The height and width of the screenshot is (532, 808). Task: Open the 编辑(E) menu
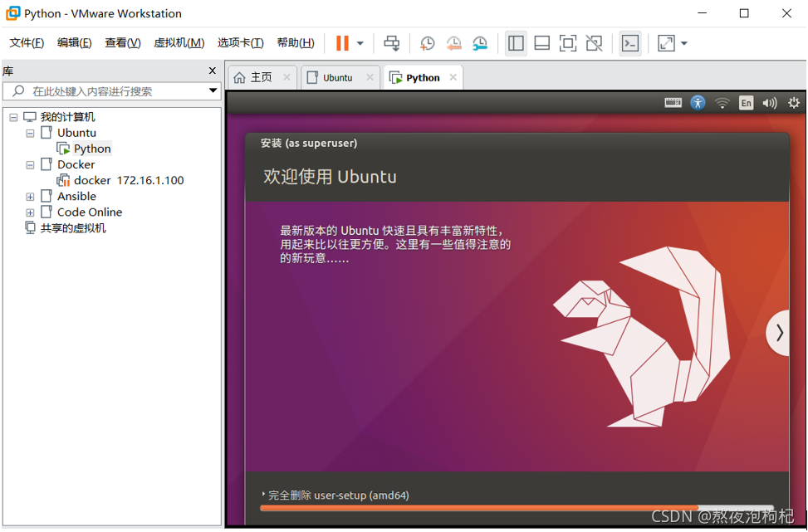(x=74, y=43)
